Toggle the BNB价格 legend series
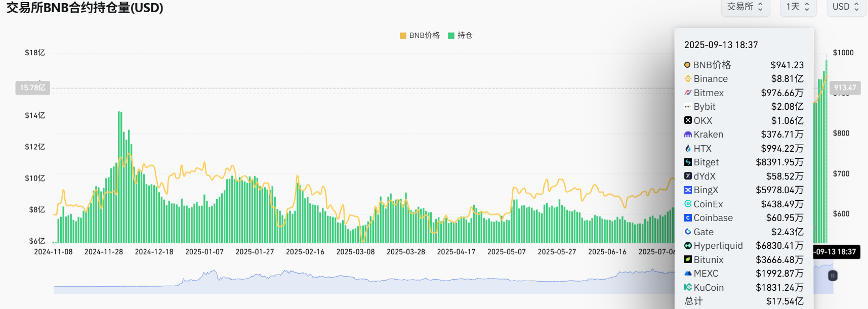The image size is (868, 309). (x=420, y=35)
